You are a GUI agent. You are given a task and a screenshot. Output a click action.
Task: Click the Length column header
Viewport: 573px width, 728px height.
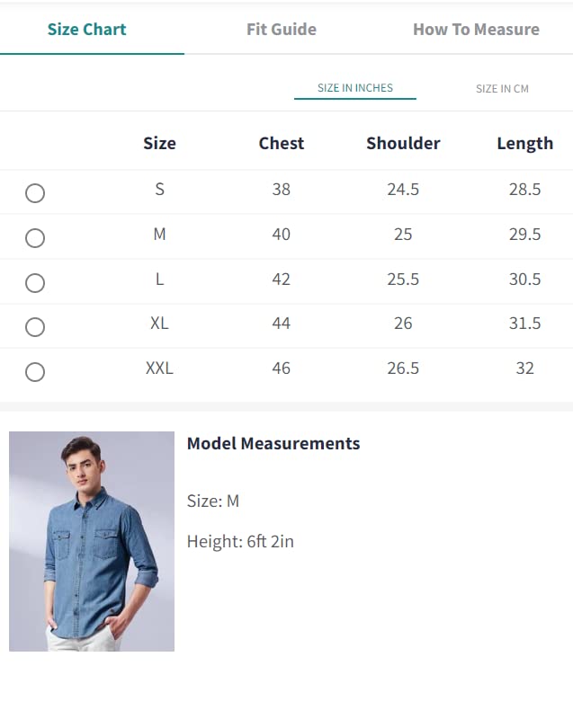524,144
